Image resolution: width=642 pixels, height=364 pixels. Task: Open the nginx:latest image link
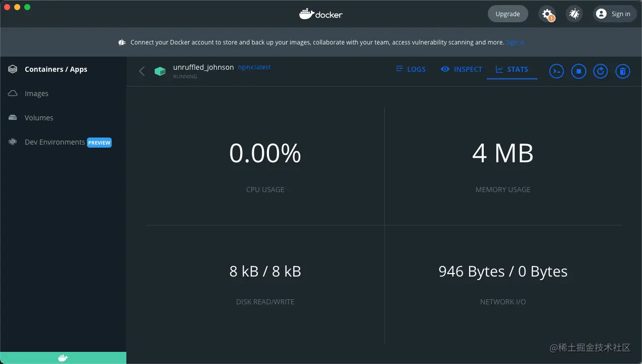click(x=254, y=67)
